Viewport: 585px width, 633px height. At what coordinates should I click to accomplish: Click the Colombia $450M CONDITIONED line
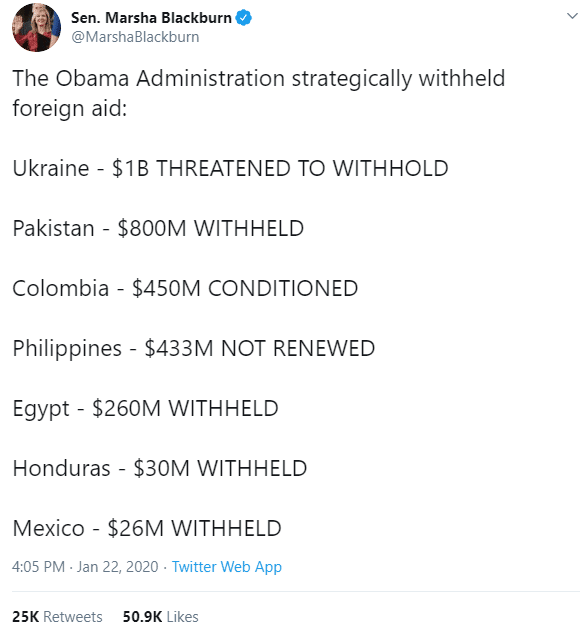(185, 288)
